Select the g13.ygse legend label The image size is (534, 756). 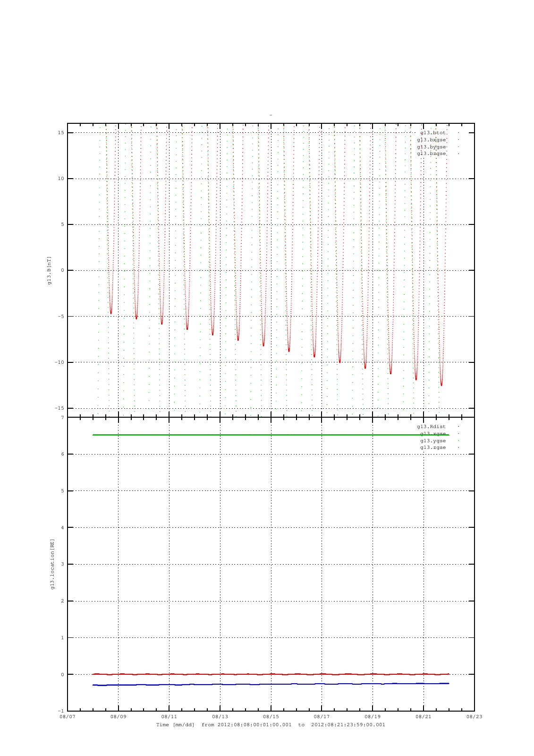433,441
